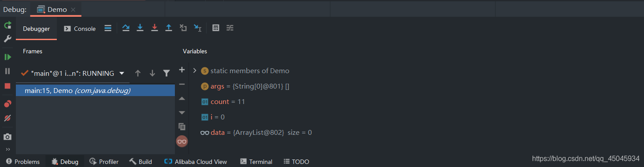Open the Evaluate Expression calculator icon
644x167 pixels.
coord(216,28)
